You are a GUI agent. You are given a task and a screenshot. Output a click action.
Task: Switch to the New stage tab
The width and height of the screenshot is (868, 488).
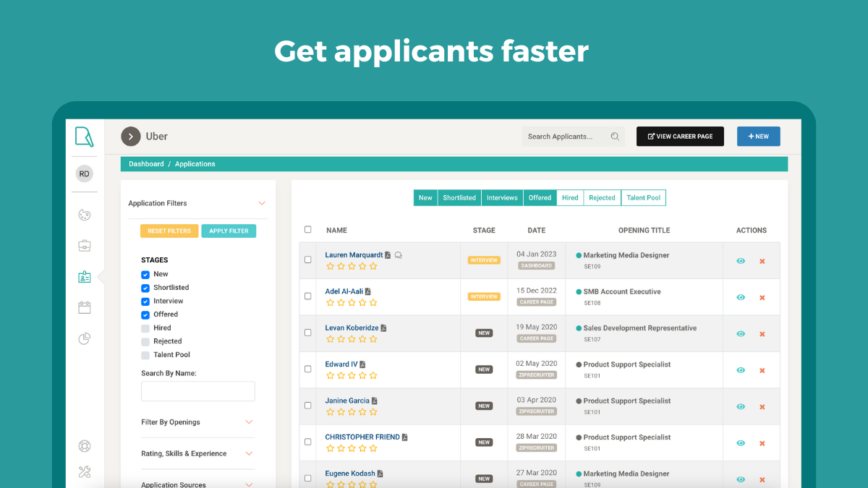click(425, 197)
